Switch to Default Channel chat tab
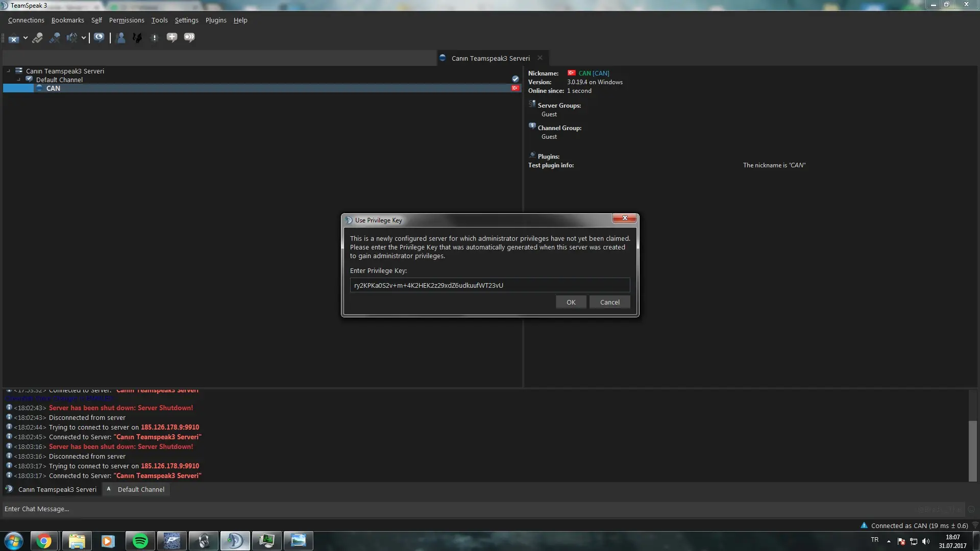This screenshot has width=980, height=551. 136,489
